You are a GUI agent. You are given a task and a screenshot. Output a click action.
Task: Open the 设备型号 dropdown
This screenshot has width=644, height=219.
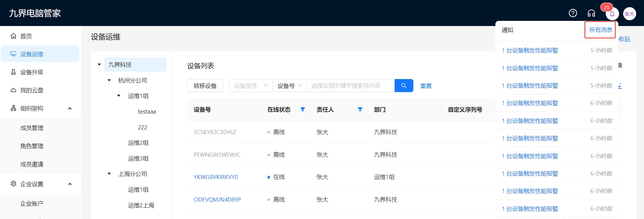point(251,86)
